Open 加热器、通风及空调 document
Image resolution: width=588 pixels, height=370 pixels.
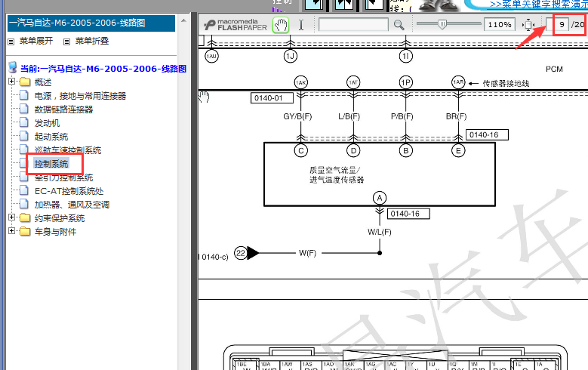[x=72, y=205]
